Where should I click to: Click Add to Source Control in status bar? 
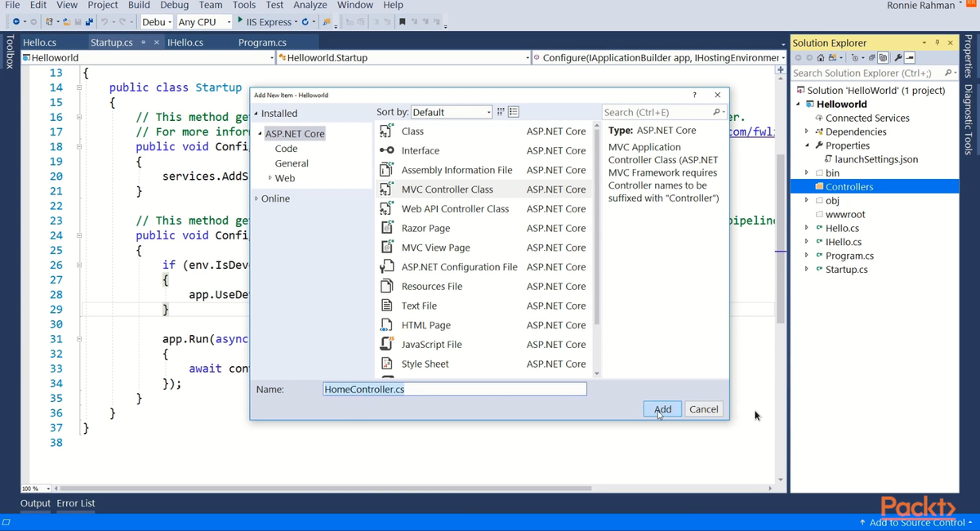tap(915, 522)
